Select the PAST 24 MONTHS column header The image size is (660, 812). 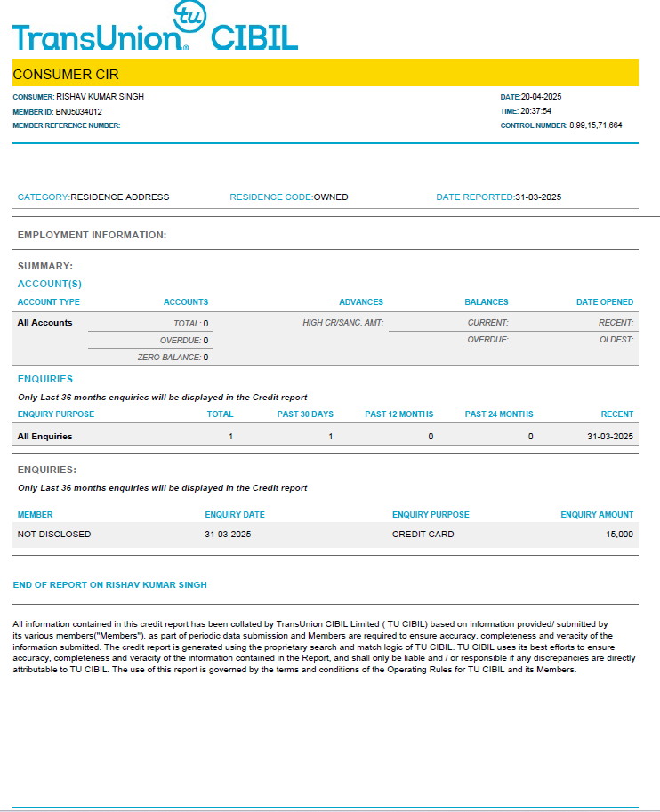point(499,414)
